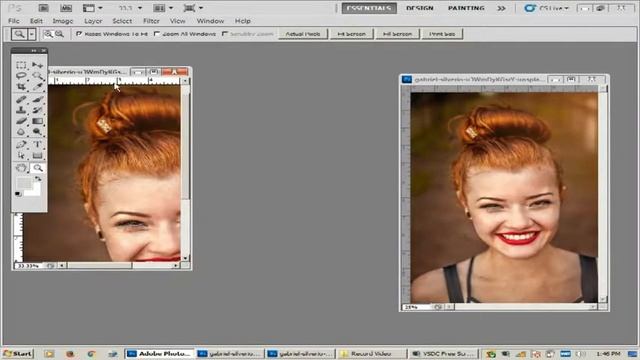Collapse the toolbox with the double-arrow
This screenshot has width=640, height=360.
[x=34, y=51]
